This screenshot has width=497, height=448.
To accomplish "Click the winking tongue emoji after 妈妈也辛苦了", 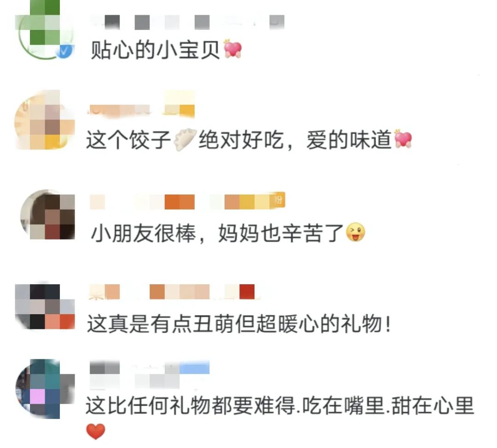I will tap(355, 233).
